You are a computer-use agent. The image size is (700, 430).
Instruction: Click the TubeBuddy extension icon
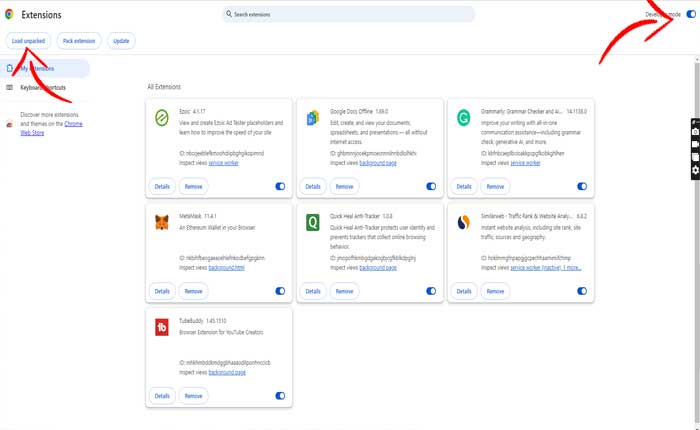pyautogui.click(x=162, y=327)
